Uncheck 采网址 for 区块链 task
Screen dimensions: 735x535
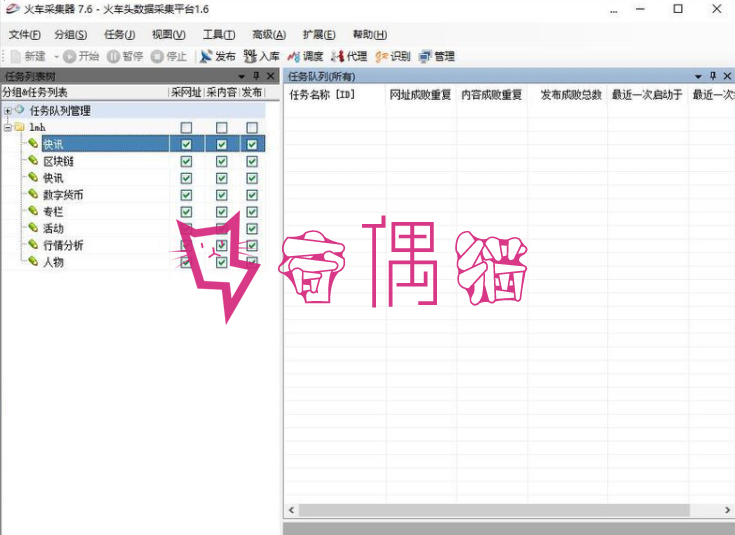[x=186, y=161]
